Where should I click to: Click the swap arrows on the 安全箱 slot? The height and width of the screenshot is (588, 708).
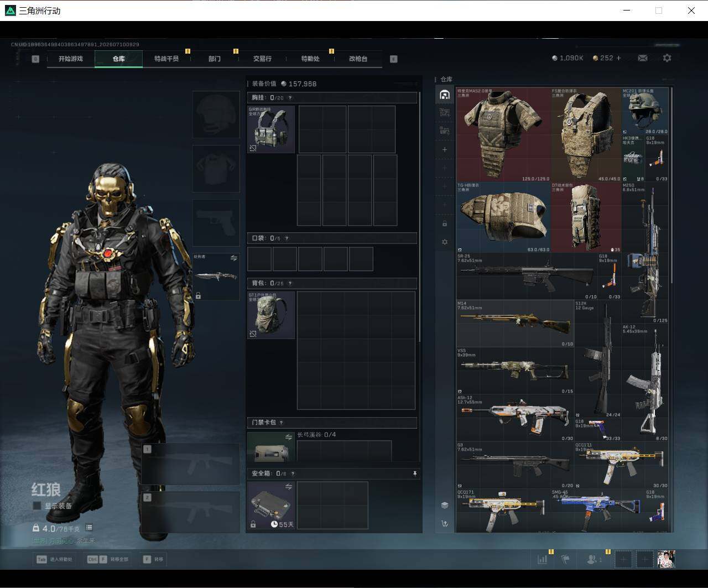(288, 486)
